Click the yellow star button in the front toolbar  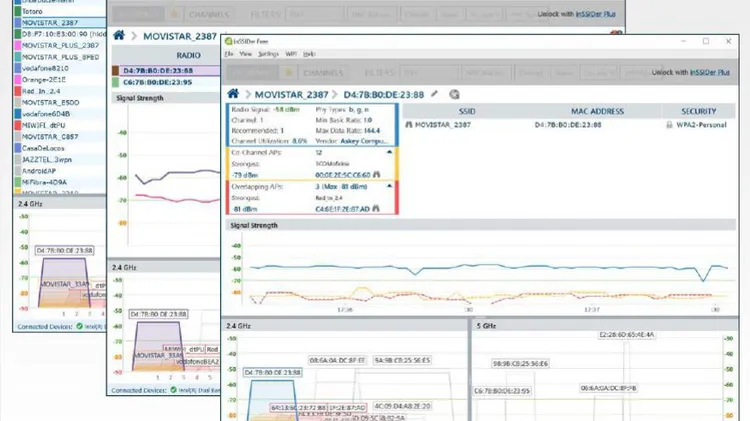(288, 73)
